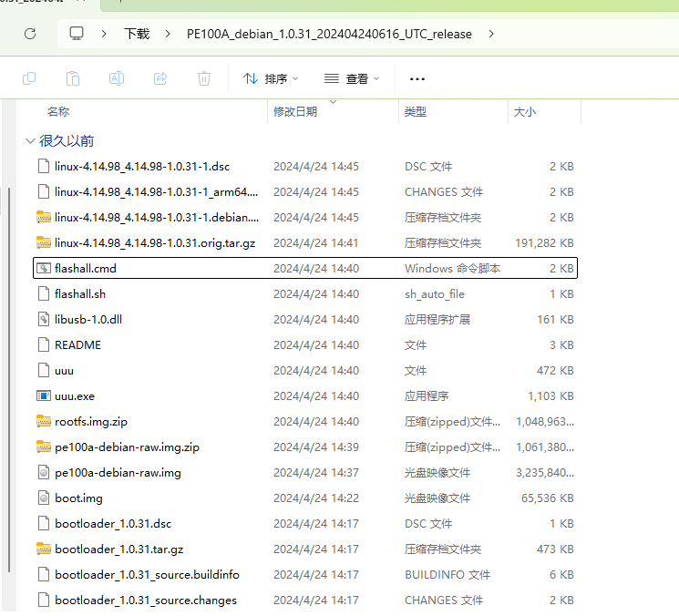679x616 pixels.
Task: Click bootloader_1.0.31.tar.gz archive icon
Action: point(44,549)
